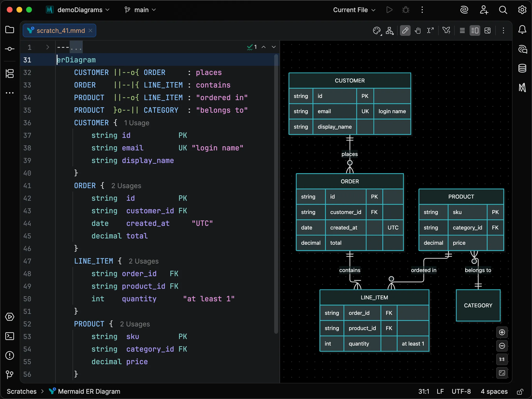Switch to editor-only view
The height and width of the screenshot is (399, 532).
tap(462, 30)
